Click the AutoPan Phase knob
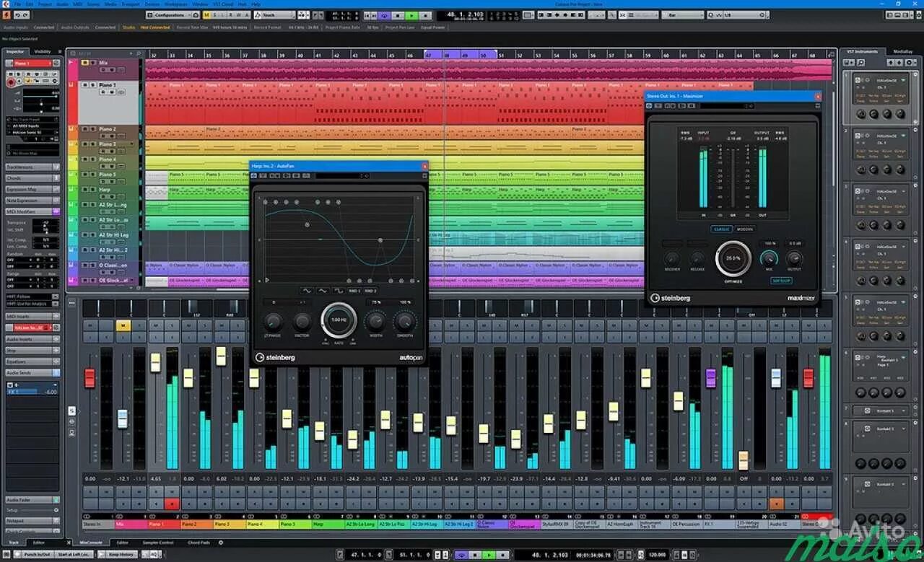The image size is (924, 562). [x=274, y=322]
